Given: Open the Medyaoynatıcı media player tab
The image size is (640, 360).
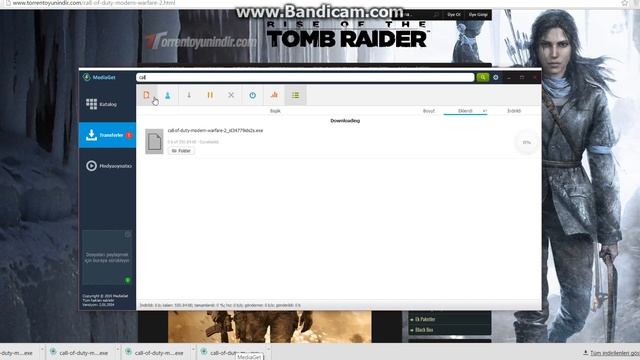Looking at the screenshot, I should coord(107,166).
